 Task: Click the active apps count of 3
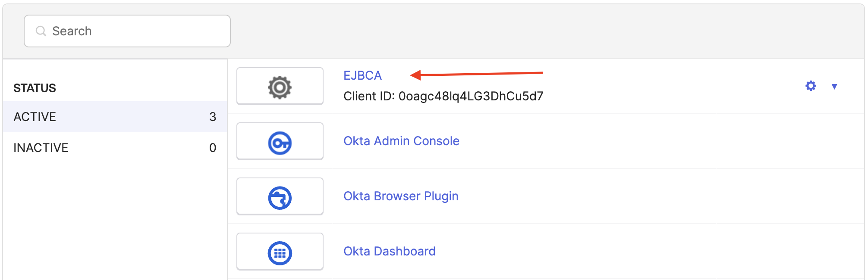tap(213, 117)
